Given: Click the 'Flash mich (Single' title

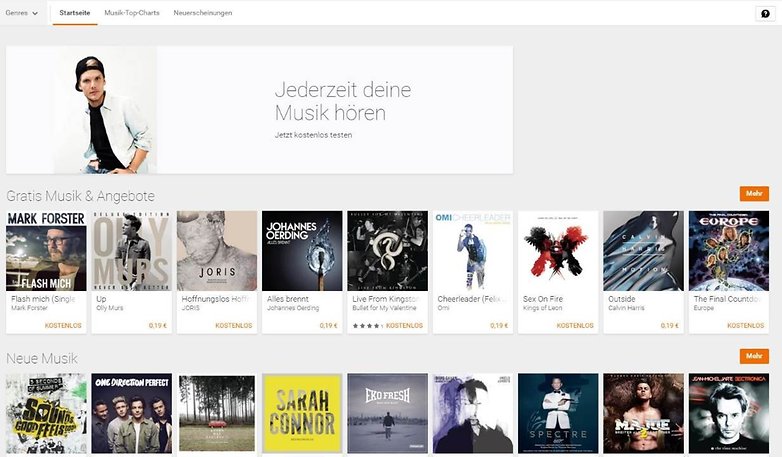Looking at the screenshot, I should (44, 299).
